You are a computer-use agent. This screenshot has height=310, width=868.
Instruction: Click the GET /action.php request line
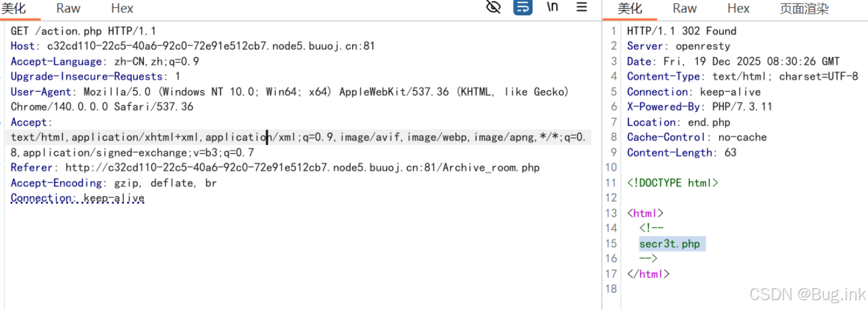[x=83, y=31]
